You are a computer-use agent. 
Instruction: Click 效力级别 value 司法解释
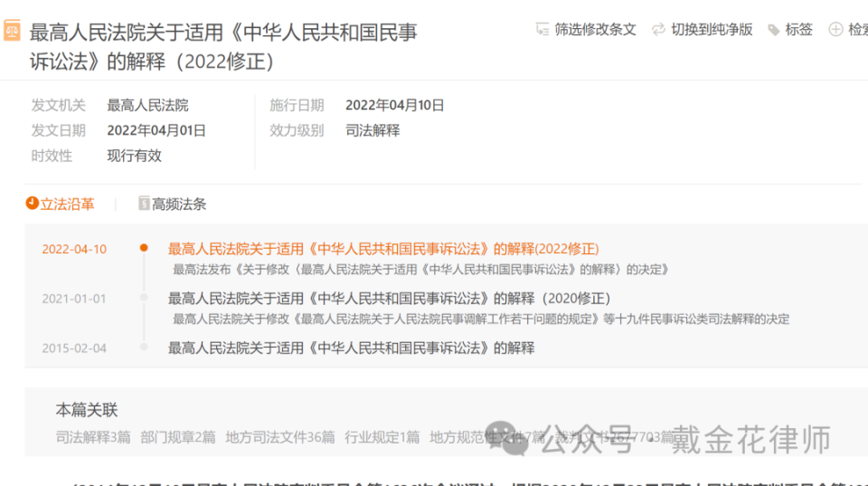click(373, 131)
